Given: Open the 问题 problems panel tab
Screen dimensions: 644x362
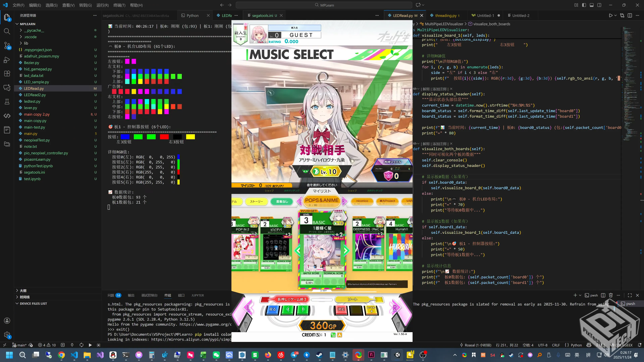Looking at the screenshot, I should (111, 295).
